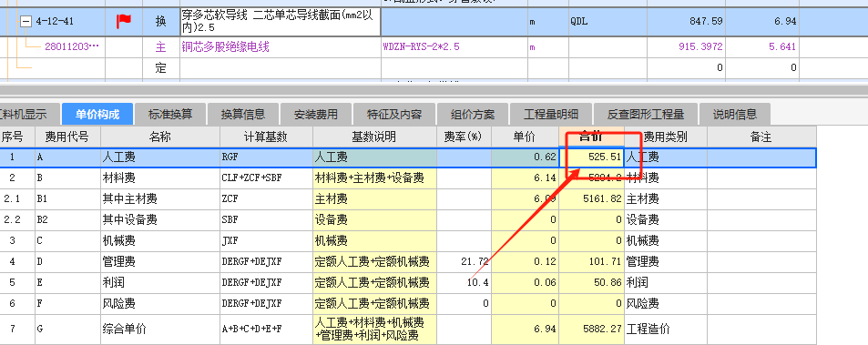Screen dimensions: 868x345
Task: Select the 料机显示 tab
Action: (x=30, y=115)
